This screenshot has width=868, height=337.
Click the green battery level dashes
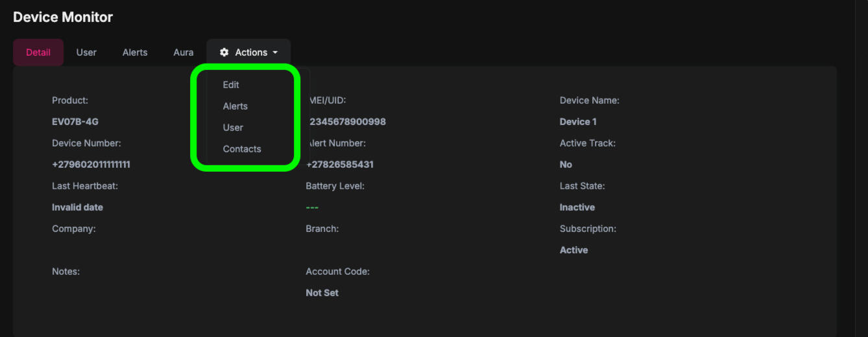(x=312, y=207)
